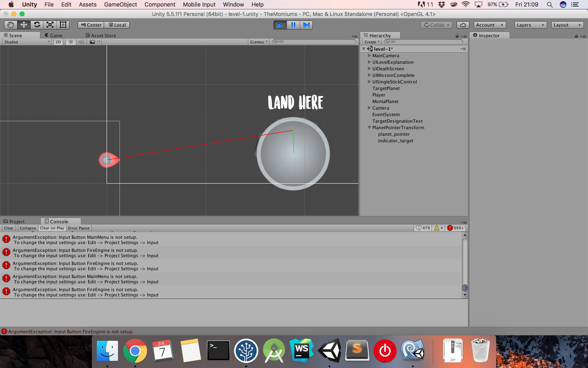Switch to the Asset Store tab
The image size is (588, 368).
point(100,36)
